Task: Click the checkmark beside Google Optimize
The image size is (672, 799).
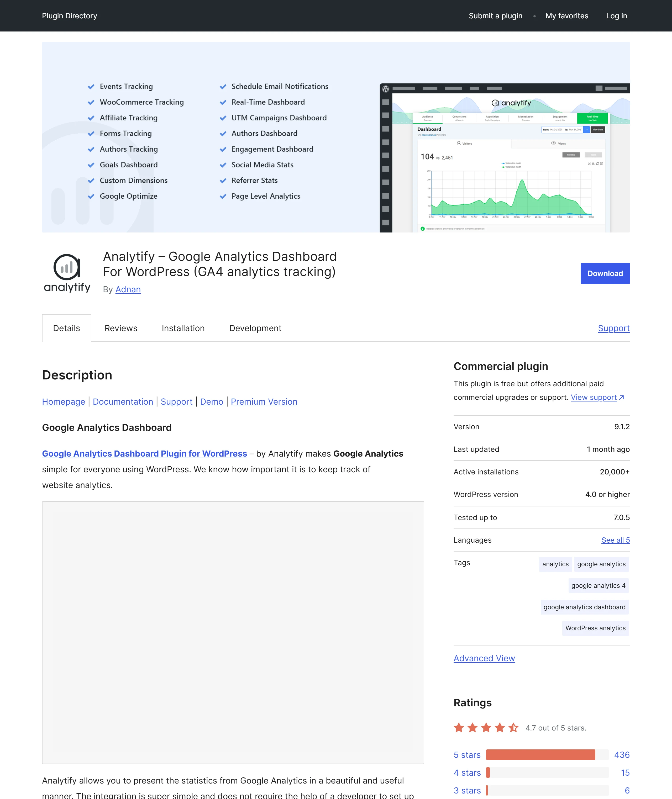Action: coord(91,197)
